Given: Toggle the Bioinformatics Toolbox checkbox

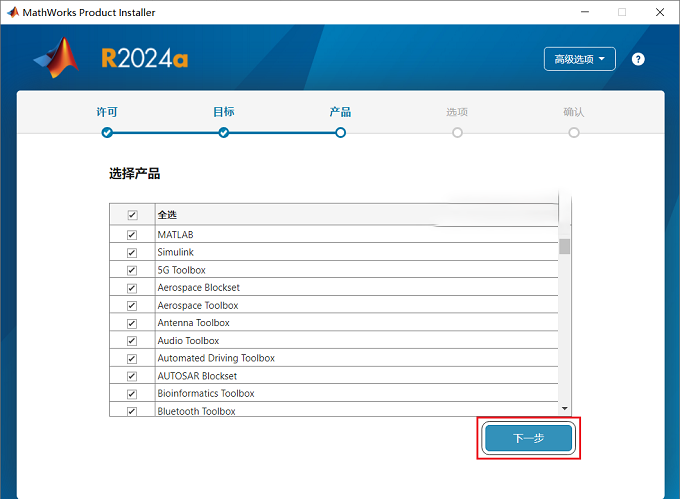Looking at the screenshot, I should 132,394.
